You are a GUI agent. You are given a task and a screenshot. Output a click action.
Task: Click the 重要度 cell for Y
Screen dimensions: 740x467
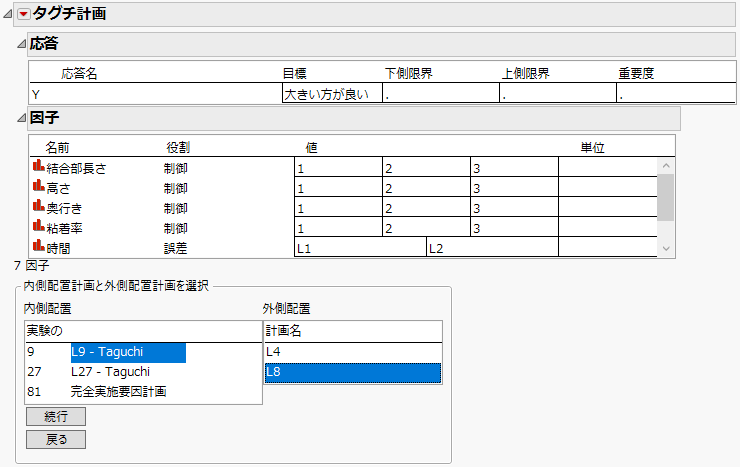point(676,94)
